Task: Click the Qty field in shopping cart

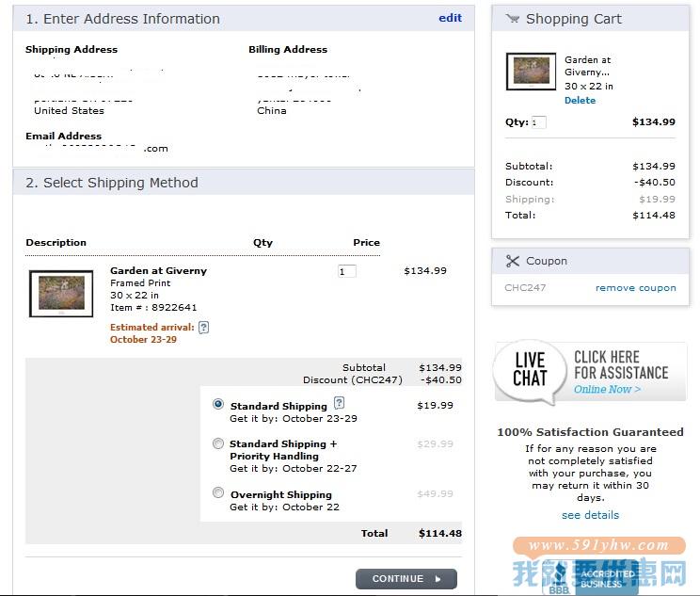Action: pos(538,122)
